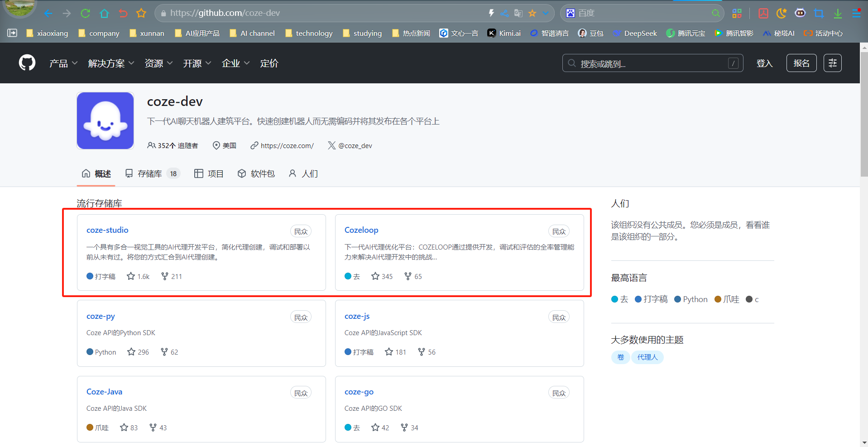Click the blue crop screenshot icon
Image resolution: width=868 pixels, height=447 pixels.
click(819, 14)
